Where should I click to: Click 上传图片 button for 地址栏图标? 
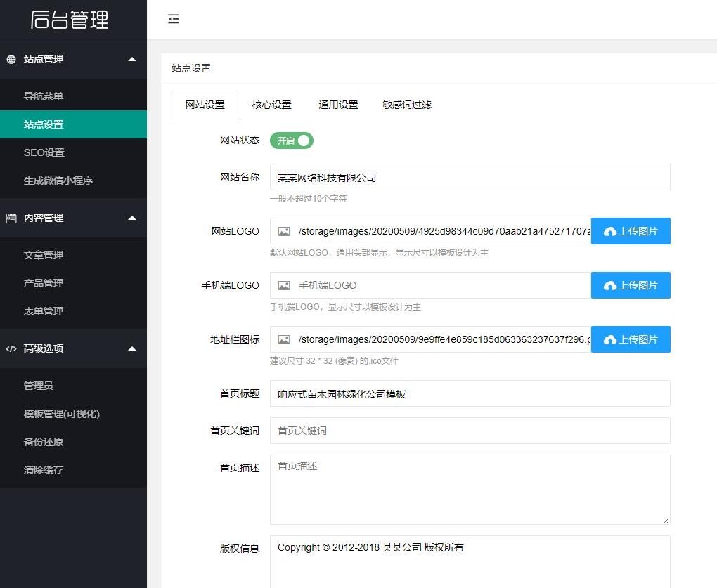[631, 339]
